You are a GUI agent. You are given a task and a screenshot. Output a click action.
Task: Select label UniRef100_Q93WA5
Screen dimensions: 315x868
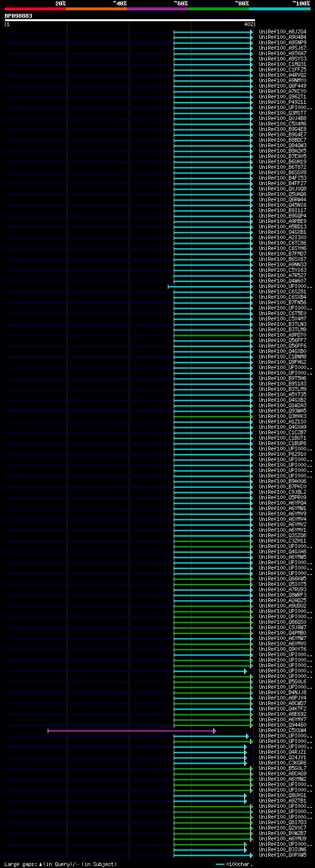[283, 411]
